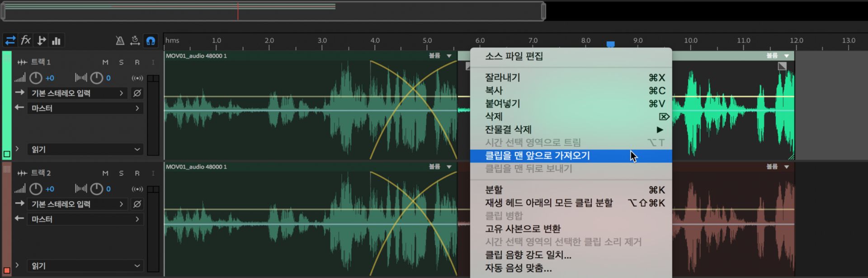
Task: Choose 자동 음성 맞춤...
Action: tap(571, 268)
